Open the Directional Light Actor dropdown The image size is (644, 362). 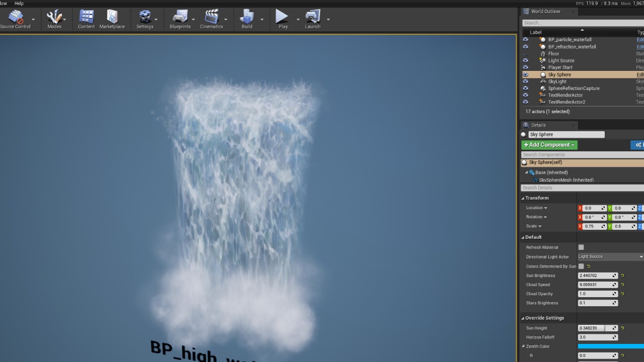pyautogui.click(x=610, y=256)
